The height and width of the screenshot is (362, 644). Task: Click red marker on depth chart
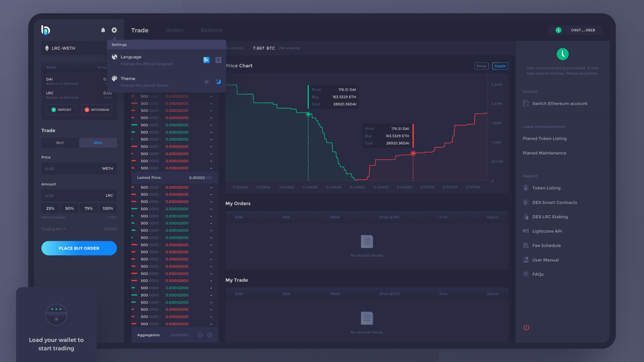[413, 153]
